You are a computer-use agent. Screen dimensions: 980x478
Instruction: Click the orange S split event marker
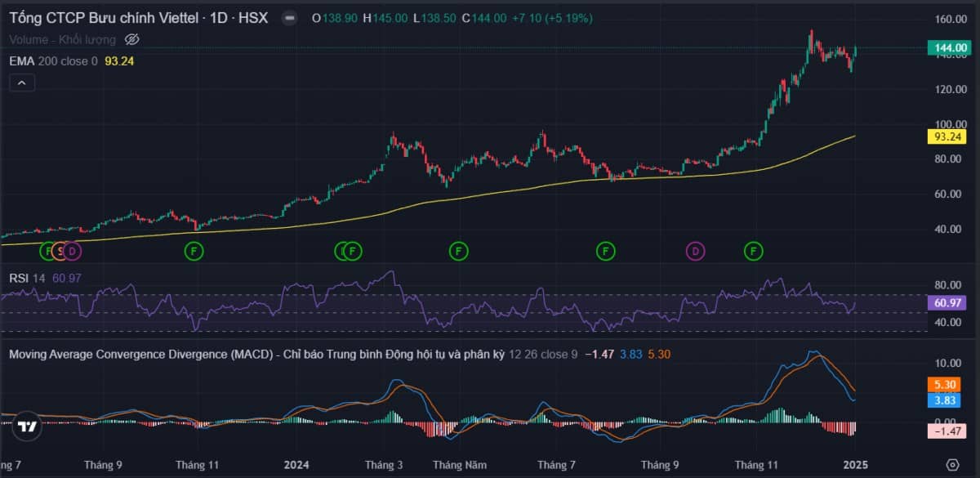click(x=60, y=251)
